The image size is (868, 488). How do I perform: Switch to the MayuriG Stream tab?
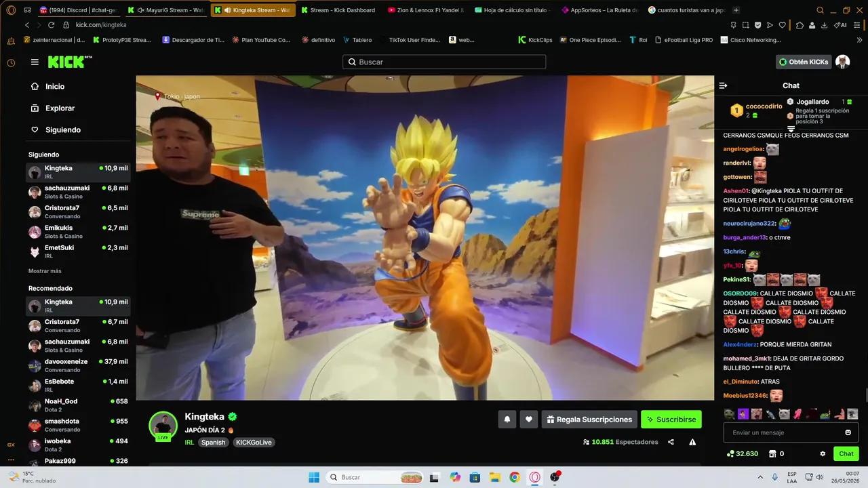click(167, 10)
